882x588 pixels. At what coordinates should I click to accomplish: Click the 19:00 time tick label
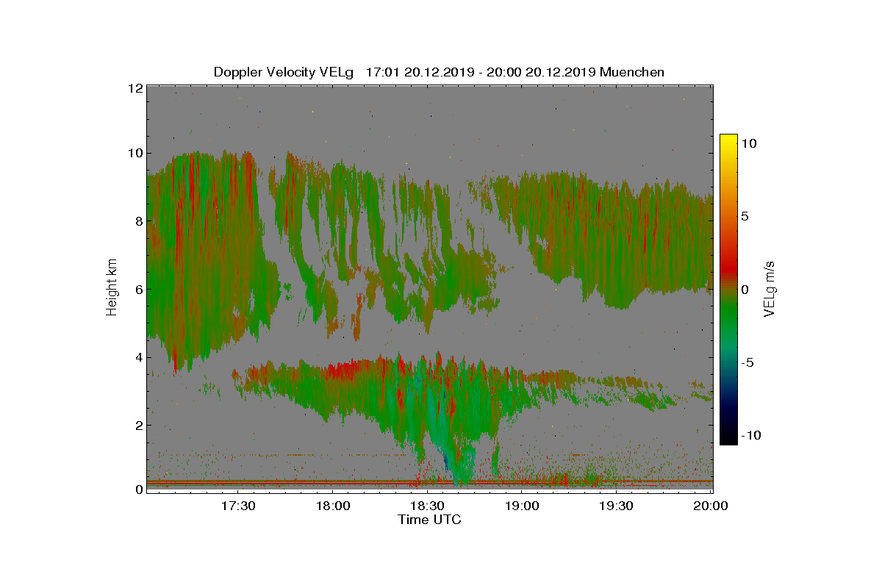tap(521, 506)
